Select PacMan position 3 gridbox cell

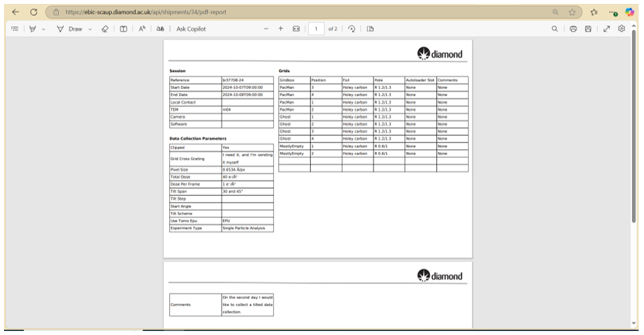click(295, 88)
